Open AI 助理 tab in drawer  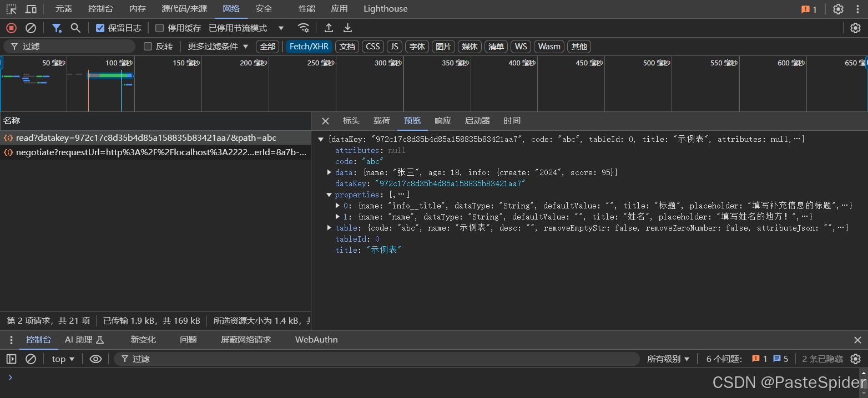[84, 340]
